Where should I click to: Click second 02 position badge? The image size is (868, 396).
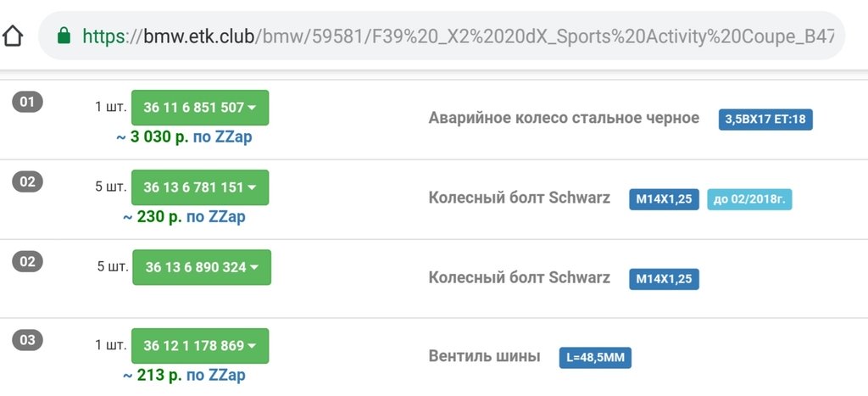[27, 261]
